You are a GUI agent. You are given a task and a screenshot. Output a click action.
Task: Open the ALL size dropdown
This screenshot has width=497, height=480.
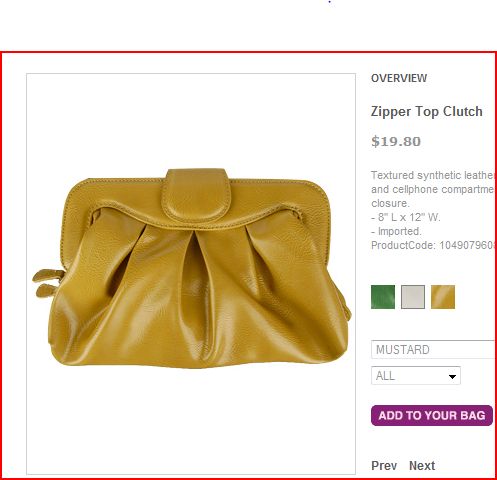click(416, 375)
